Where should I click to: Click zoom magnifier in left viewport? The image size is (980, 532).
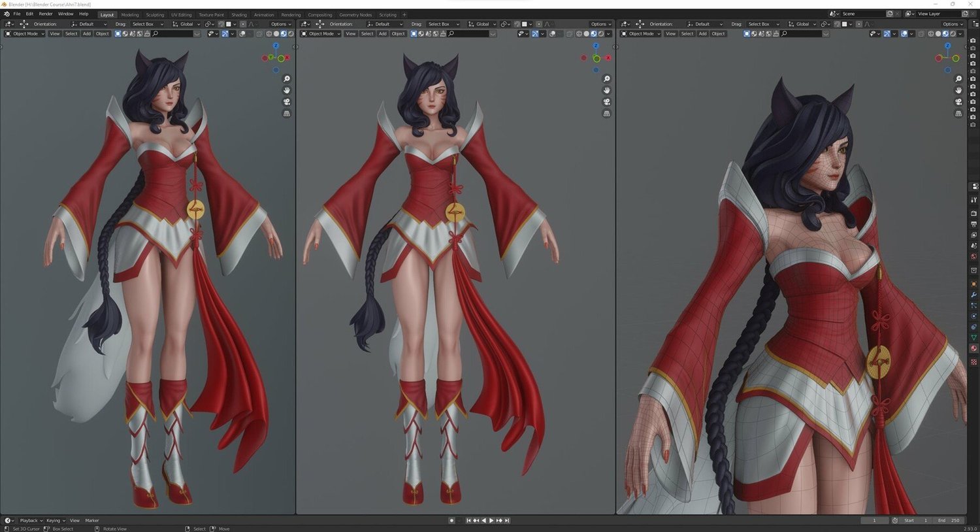[287, 78]
